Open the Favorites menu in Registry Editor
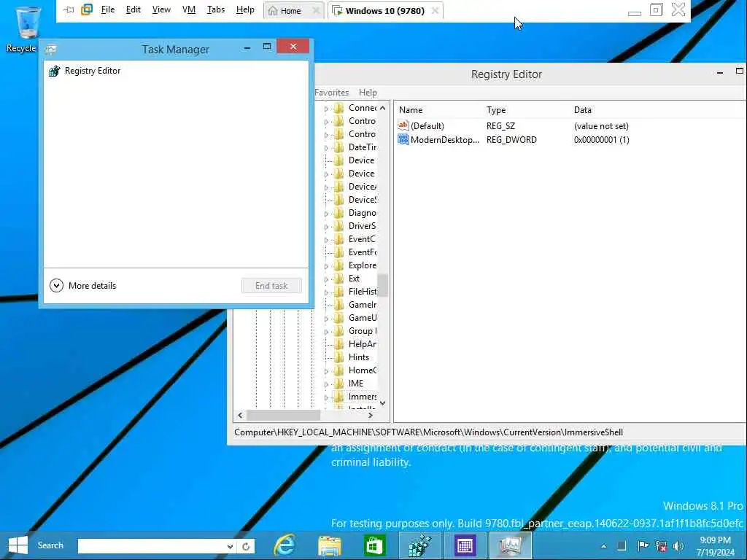Image resolution: width=747 pixels, height=560 pixels. click(x=332, y=93)
